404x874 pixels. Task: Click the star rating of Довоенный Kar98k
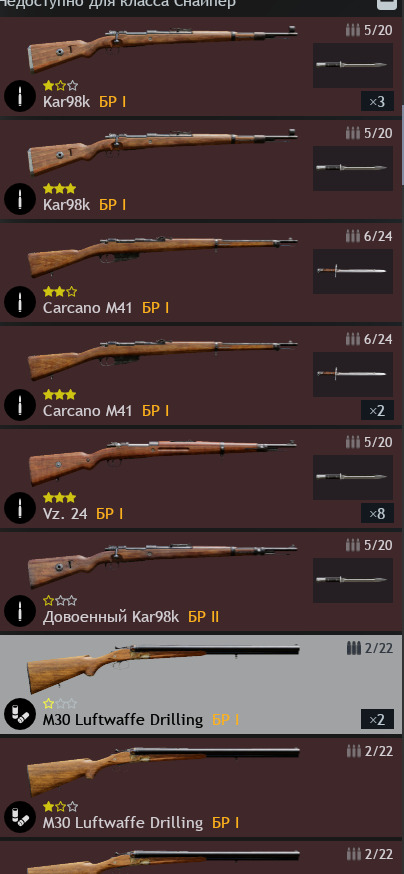[60, 601]
